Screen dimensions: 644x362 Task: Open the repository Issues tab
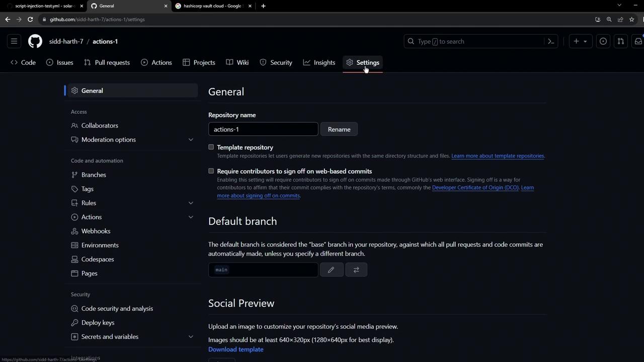pyautogui.click(x=60, y=62)
